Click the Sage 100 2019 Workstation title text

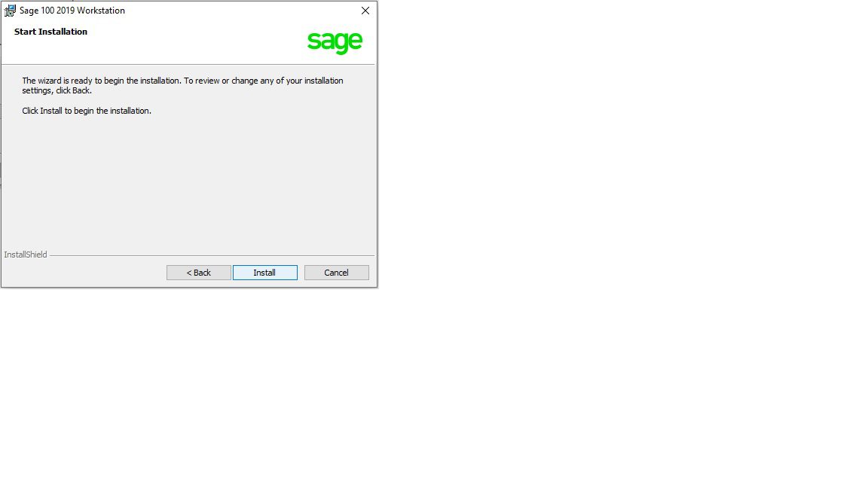[x=72, y=11]
